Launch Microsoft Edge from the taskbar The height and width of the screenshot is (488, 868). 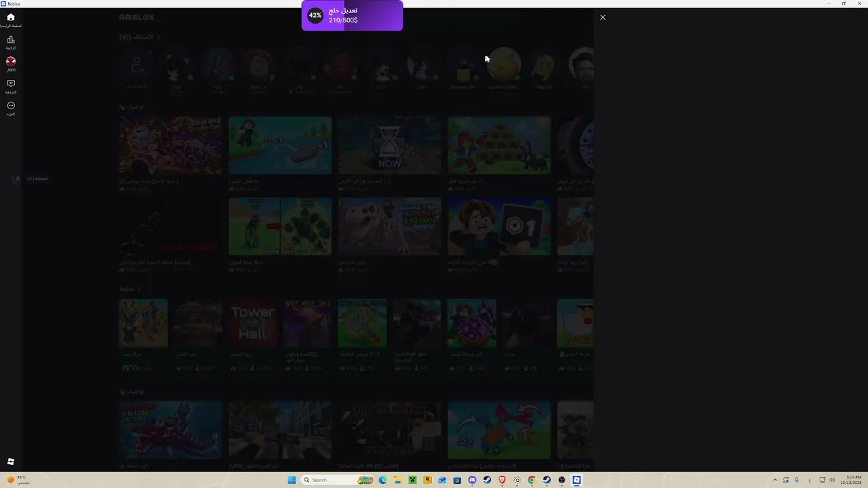point(382,480)
